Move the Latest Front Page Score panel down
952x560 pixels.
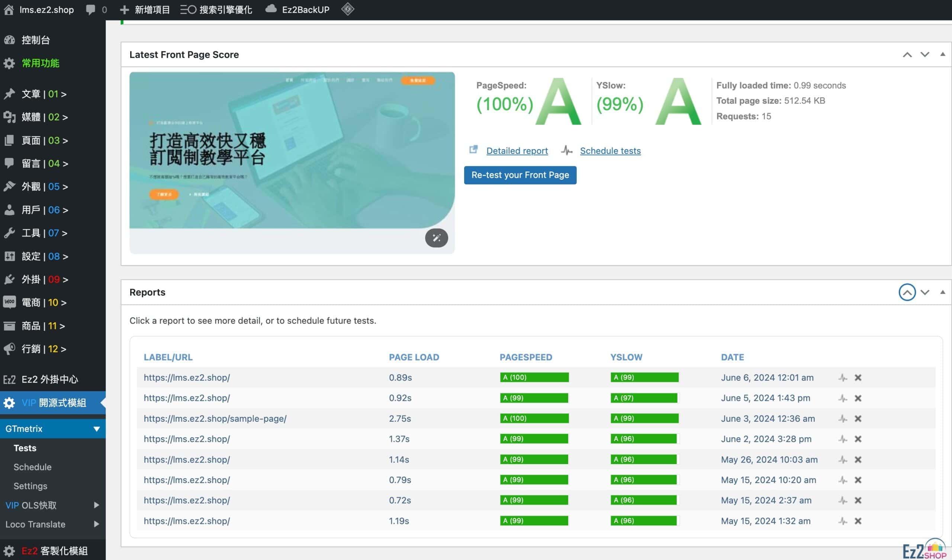click(924, 55)
